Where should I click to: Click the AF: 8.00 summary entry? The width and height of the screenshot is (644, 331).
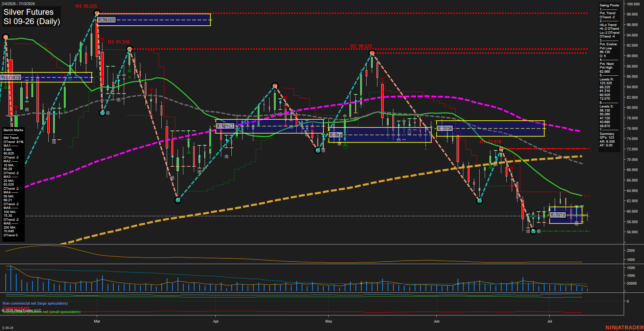pyautogui.click(x=606, y=145)
